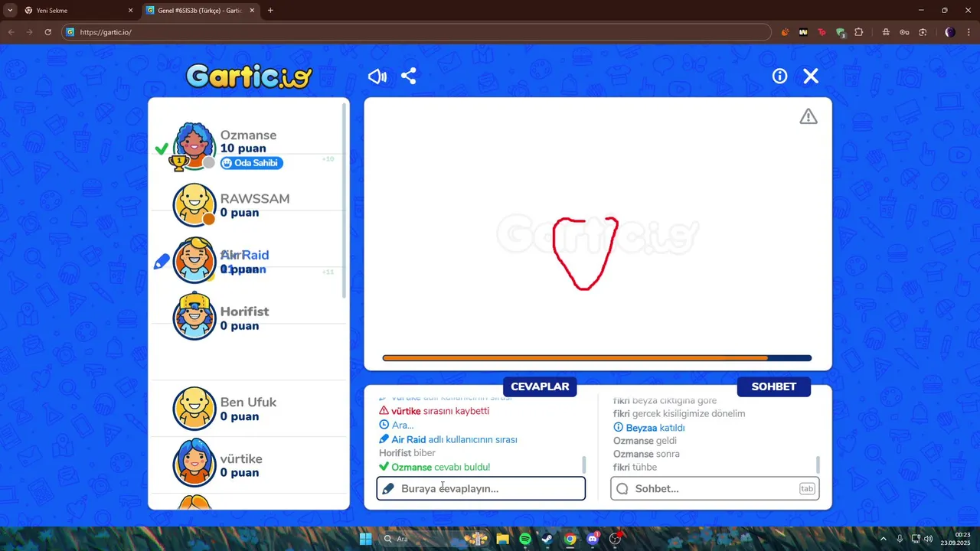Click the green checkmark next to Ozmanse

click(162, 148)
